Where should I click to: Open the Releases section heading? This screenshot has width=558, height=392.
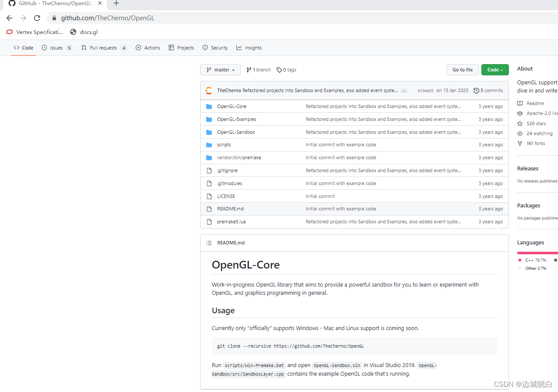pyautogui.click(x=528, y=169)
